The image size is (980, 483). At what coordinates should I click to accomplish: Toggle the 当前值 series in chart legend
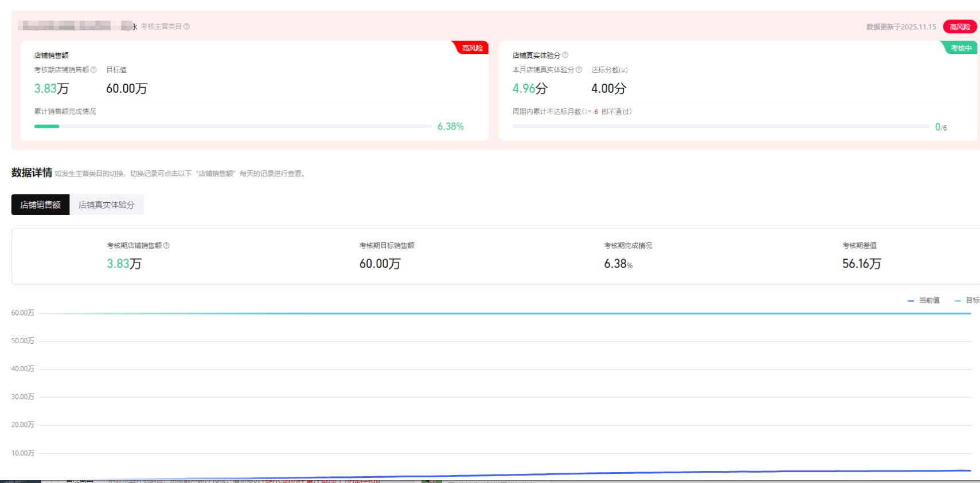924,300
